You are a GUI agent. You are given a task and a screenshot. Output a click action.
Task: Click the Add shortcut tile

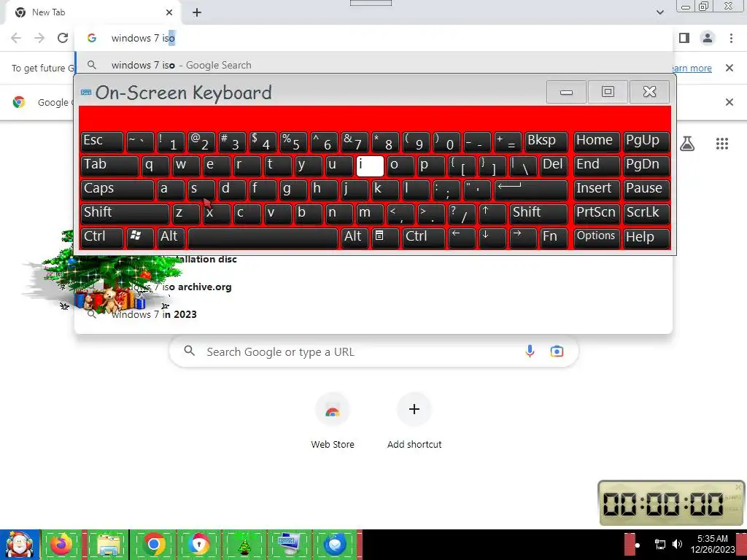pyautogui.click(x=414, y=421)
